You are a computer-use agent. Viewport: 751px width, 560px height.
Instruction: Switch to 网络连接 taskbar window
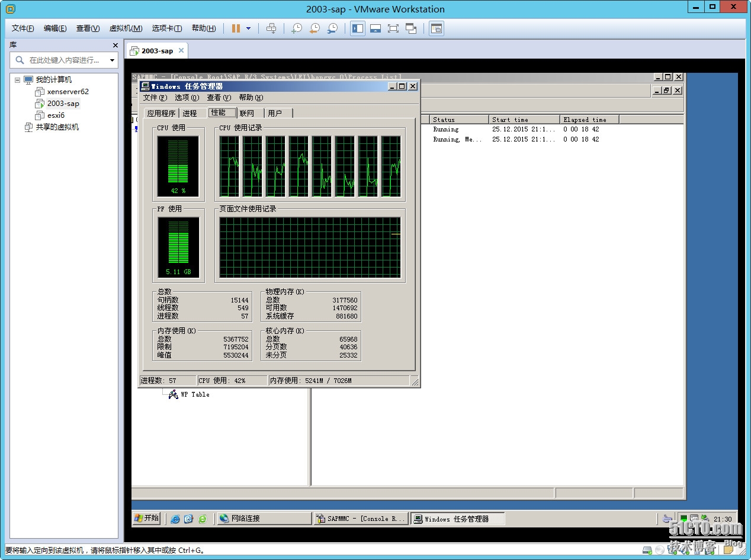pos(264,519)
